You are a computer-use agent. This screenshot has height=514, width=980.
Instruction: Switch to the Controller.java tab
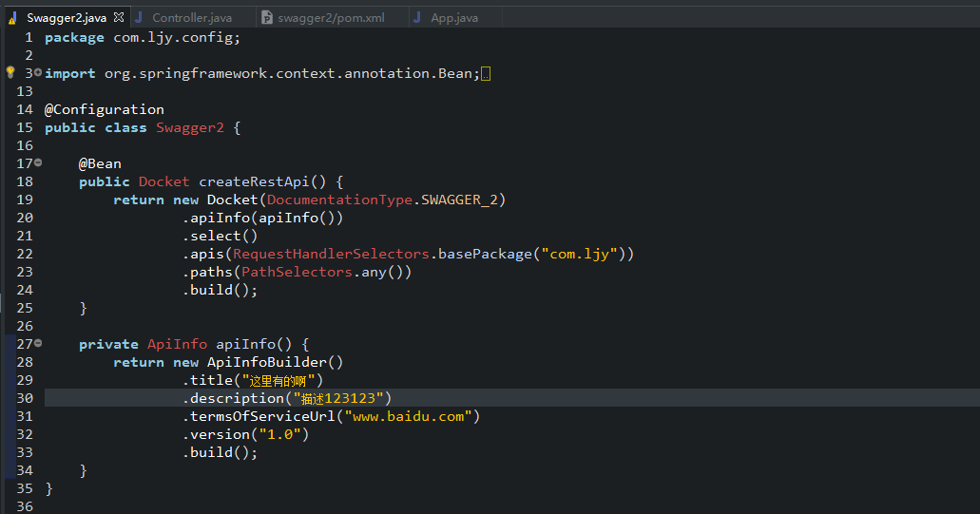click(x=192, y=17)
